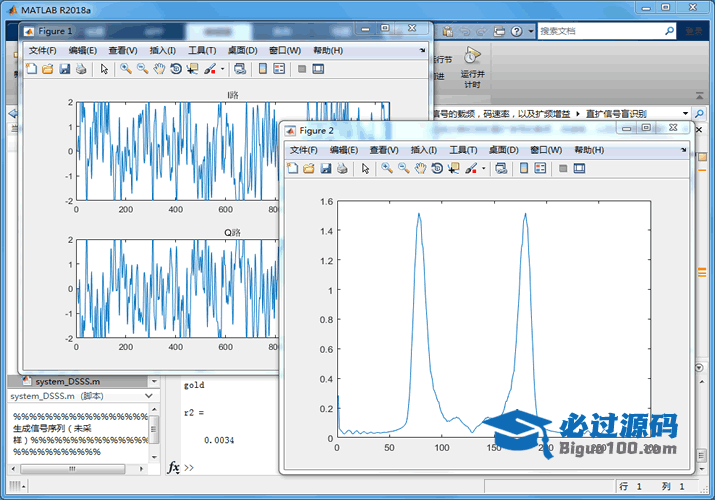Open 文件(F) menu in Figure 2
This screenshot has height=500, width=715.
(x=304, y=150)
